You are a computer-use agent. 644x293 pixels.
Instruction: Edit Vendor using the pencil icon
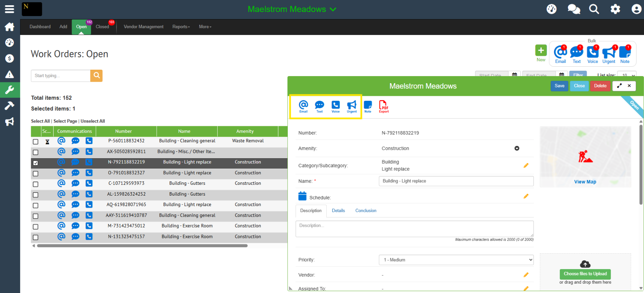point(526,275)
